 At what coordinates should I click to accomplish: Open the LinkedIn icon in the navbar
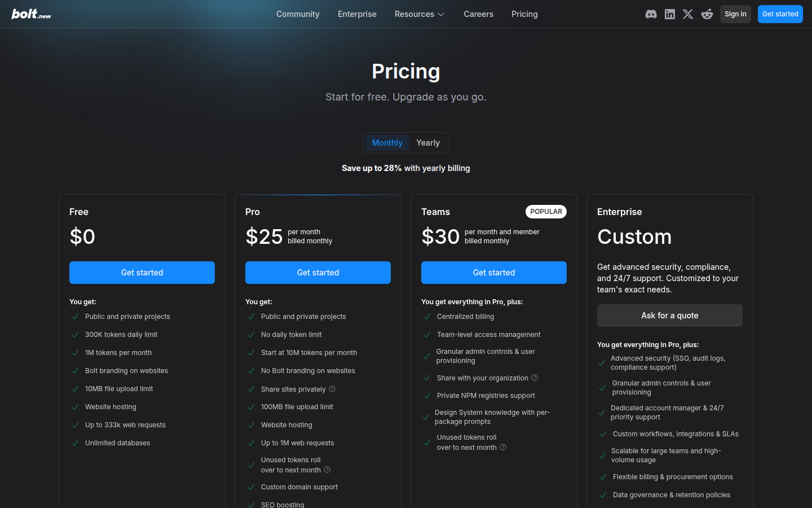pos(669,14)
